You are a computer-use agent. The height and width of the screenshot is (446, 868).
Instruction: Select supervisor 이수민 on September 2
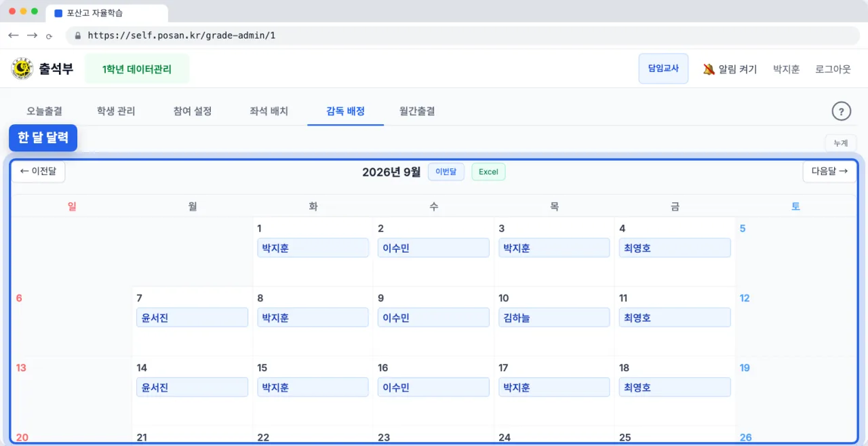[x=433, y=248]
